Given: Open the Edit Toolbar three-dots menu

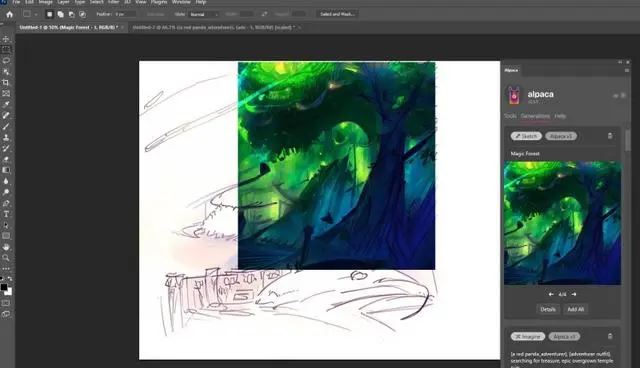Looking at the screenshot, I should pyautogui.click(x=6, y=269).
